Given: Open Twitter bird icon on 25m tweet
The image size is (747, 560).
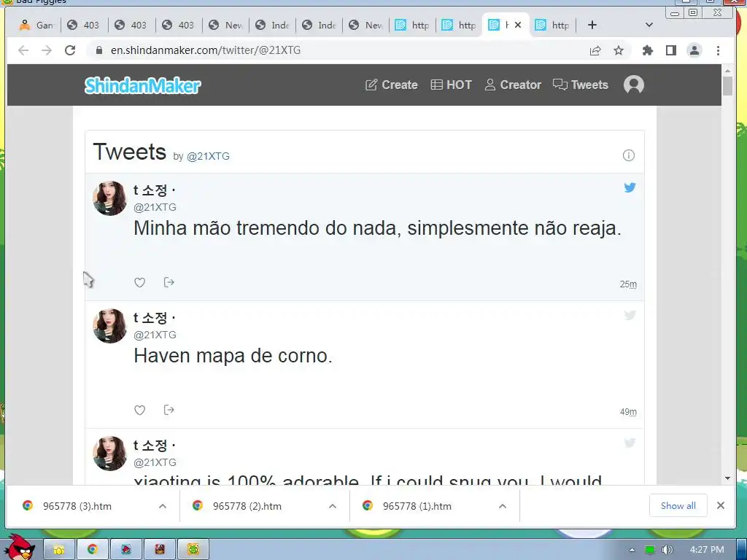Looking at the screenshot, I should point(630,187).
